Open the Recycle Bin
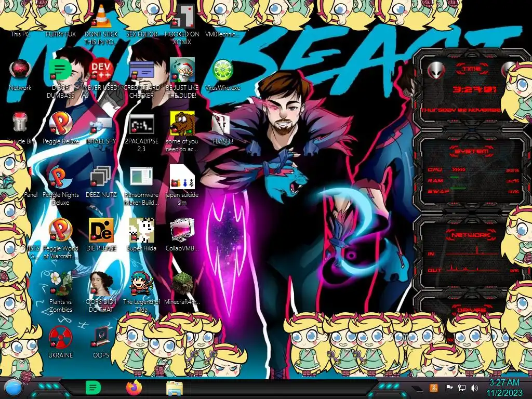532x399 pixels. pyautogui.click(x=20, y=122)
